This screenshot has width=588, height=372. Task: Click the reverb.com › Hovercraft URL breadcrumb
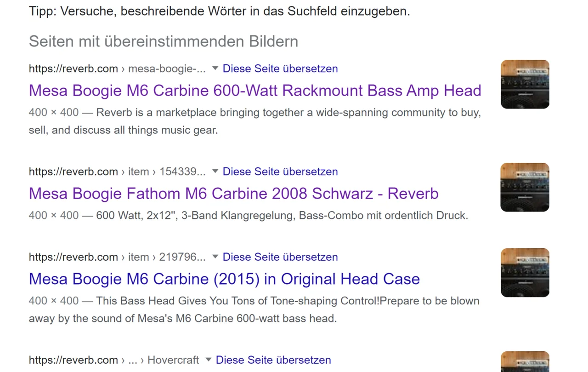114,360
